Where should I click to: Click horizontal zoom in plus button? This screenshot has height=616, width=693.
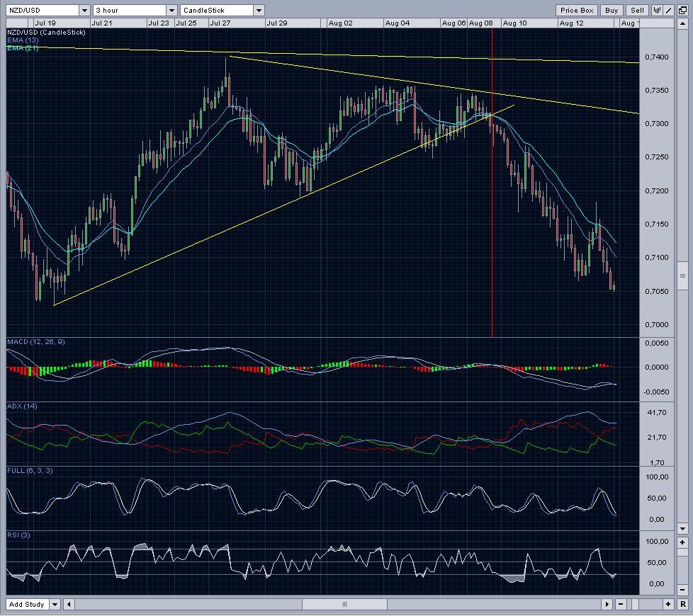pos(668,604)
